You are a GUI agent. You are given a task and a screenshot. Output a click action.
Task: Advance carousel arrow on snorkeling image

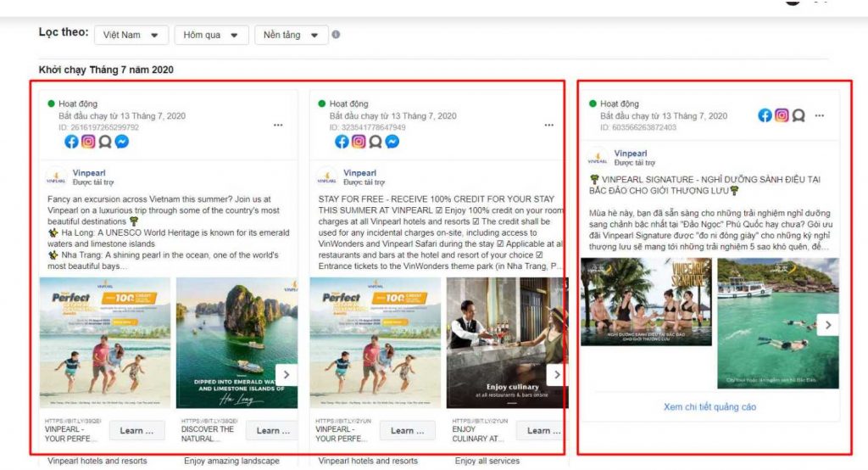coord(827,325)
